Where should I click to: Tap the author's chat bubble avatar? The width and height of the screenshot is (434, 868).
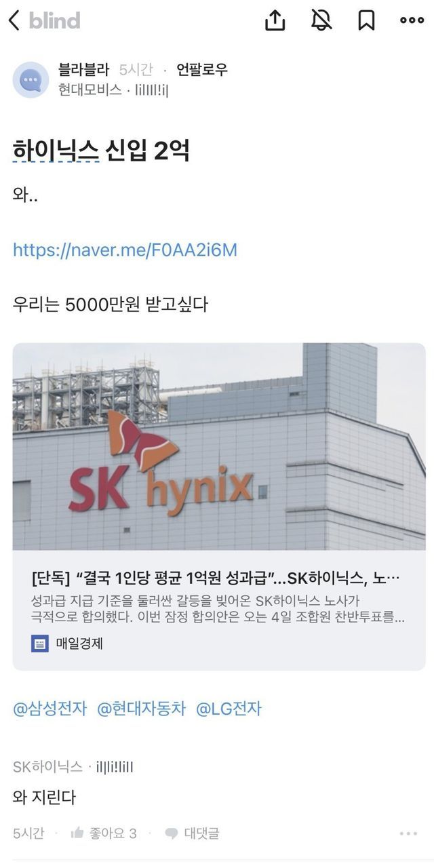pos(31,80)
